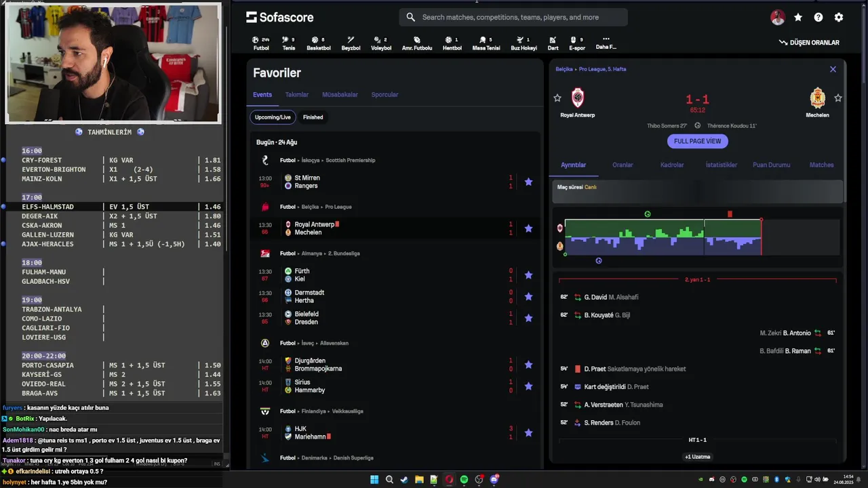The height and width of the screenshot is (488, 868).
Task: Open the Spotify taskbar icon
Action: click(x=464, y=480)
